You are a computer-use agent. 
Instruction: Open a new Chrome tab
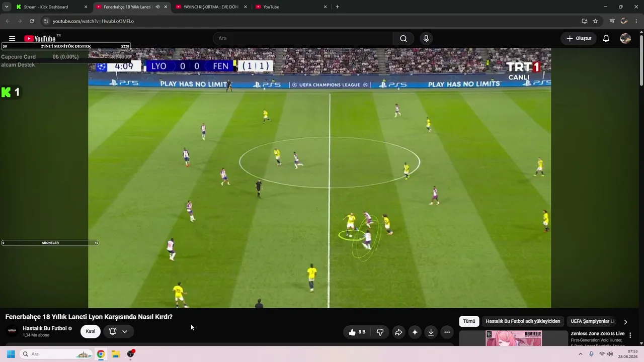coord(337,7)
